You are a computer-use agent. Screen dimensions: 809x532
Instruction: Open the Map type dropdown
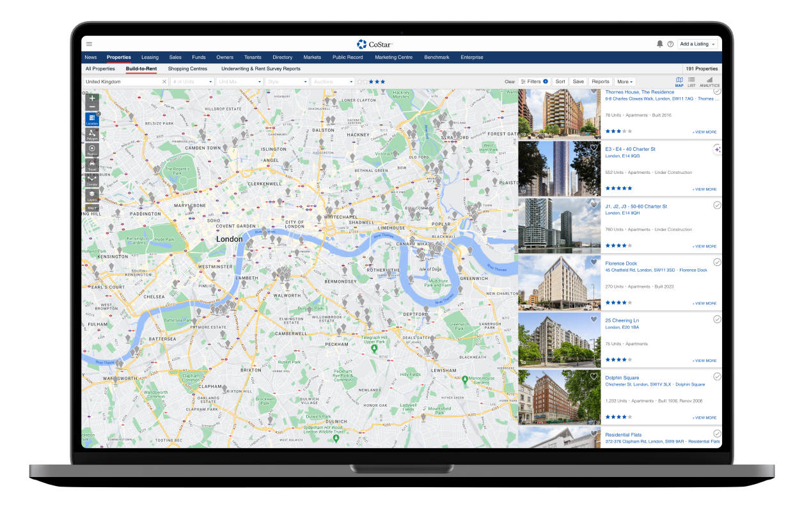(92, 208)
